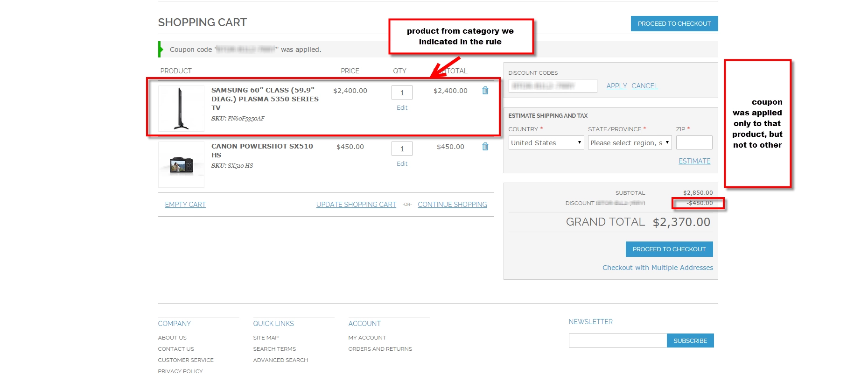Click the SKU: PN60F5350AF text
The image size is (868, 376).
click(238, 119)
